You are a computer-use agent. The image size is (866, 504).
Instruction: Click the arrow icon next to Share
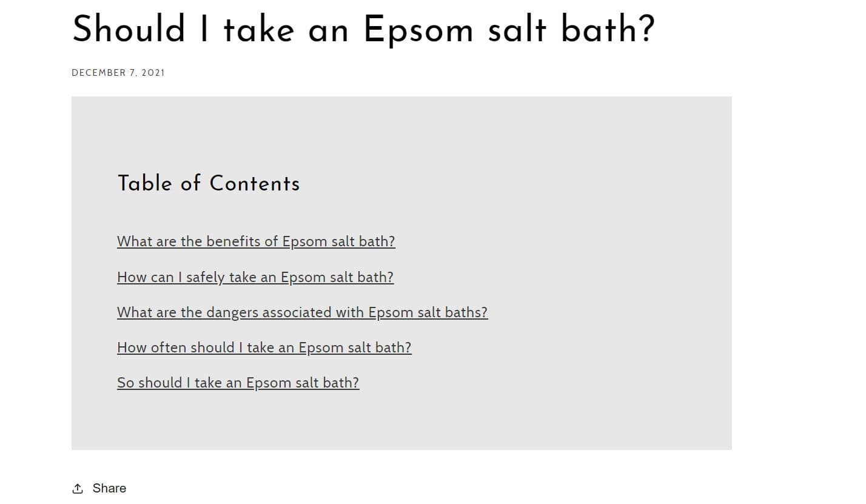point(78,488)
